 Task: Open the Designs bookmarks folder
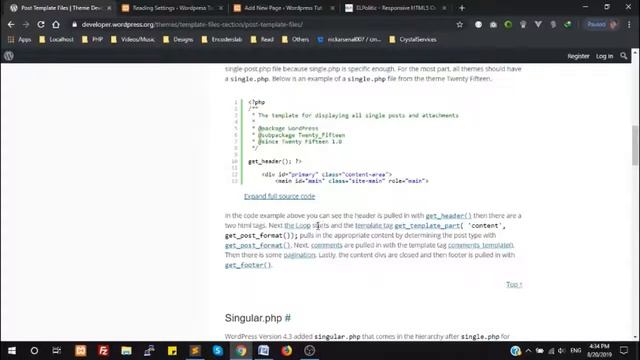tap(178, 40)
